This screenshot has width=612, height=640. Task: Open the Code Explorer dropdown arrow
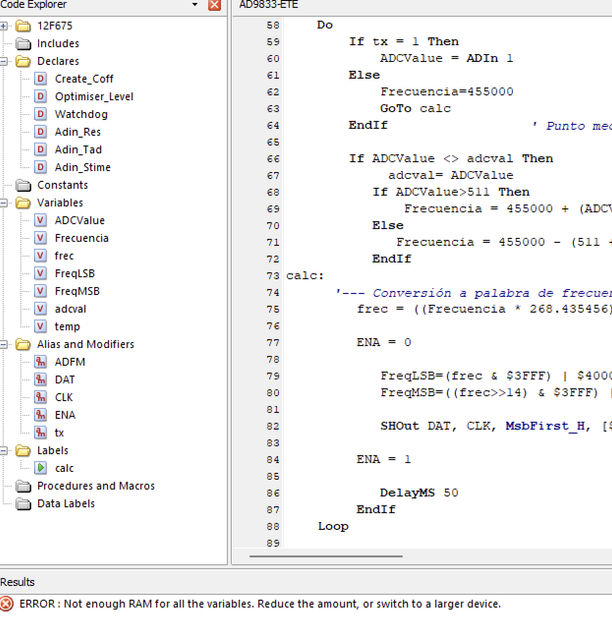pos(195,4)
